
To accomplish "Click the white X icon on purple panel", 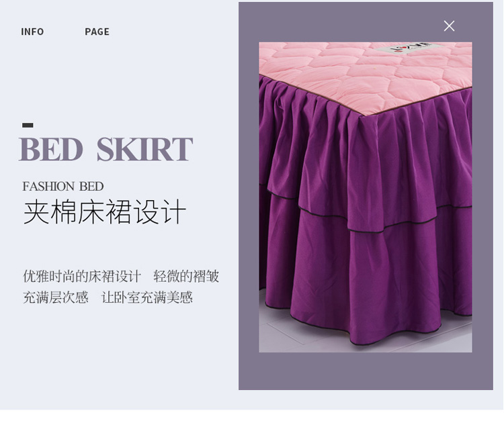I will click(x=449, y=26).
